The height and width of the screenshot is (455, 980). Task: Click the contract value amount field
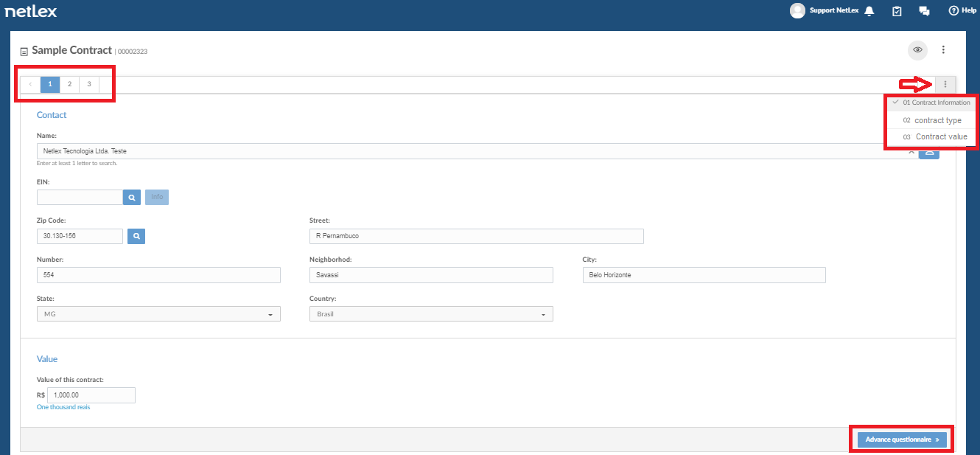click(x=91, y=395)
